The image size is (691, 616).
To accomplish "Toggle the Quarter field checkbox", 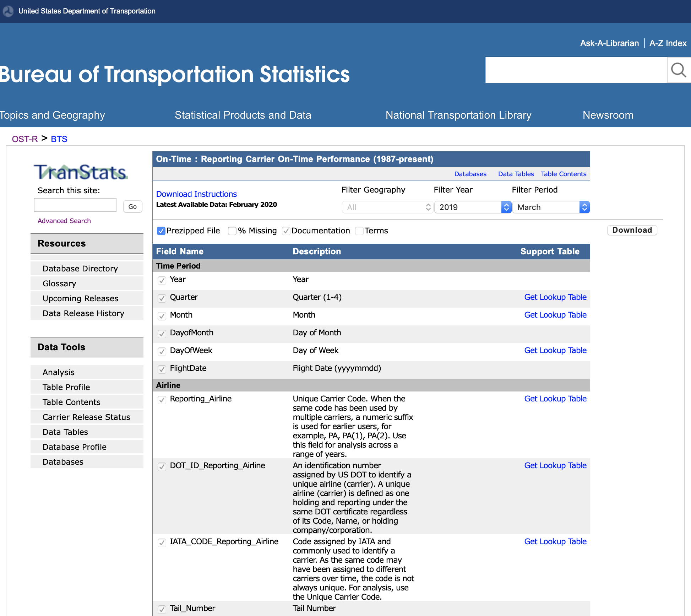I will [x=162, y=298].
